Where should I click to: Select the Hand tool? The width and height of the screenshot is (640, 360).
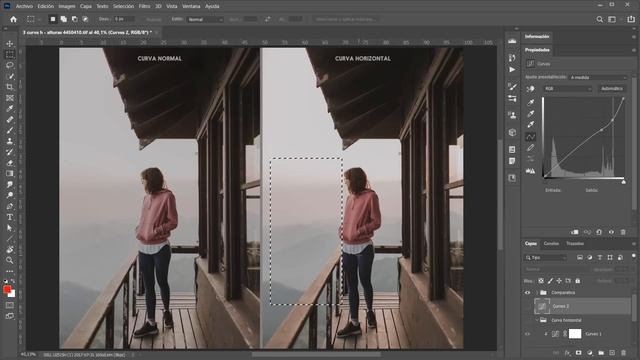pos(10,249)
